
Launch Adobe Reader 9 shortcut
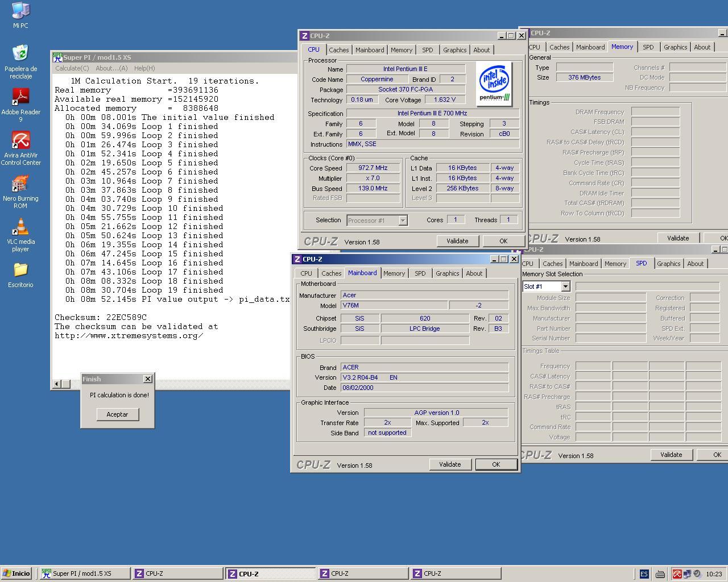(x=20, y=105)
